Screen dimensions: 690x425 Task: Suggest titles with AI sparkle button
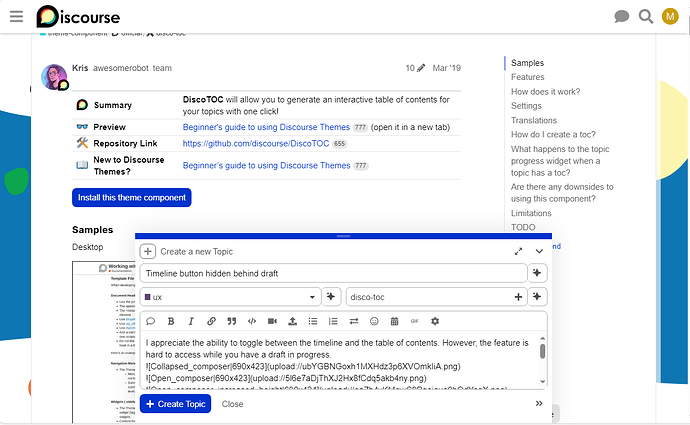click(537, 273)
